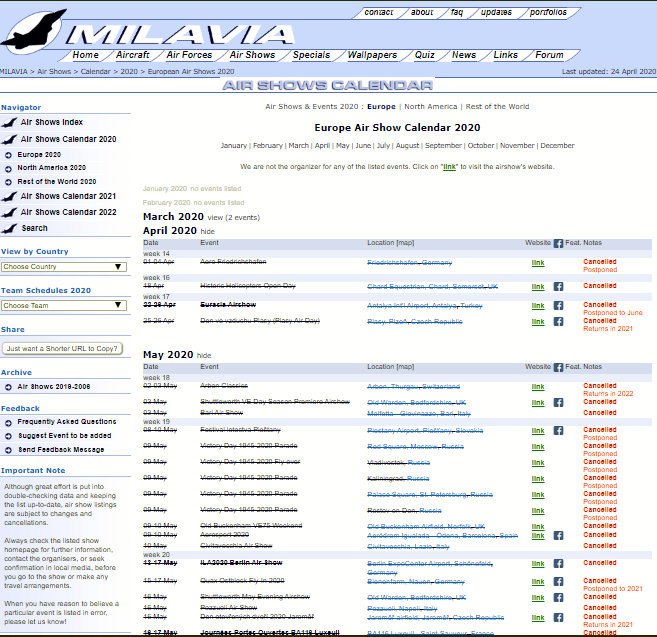Click 2020 in the breadcrumb trail
This screenshot has height=637, width=657.
(x=129, y=72)
